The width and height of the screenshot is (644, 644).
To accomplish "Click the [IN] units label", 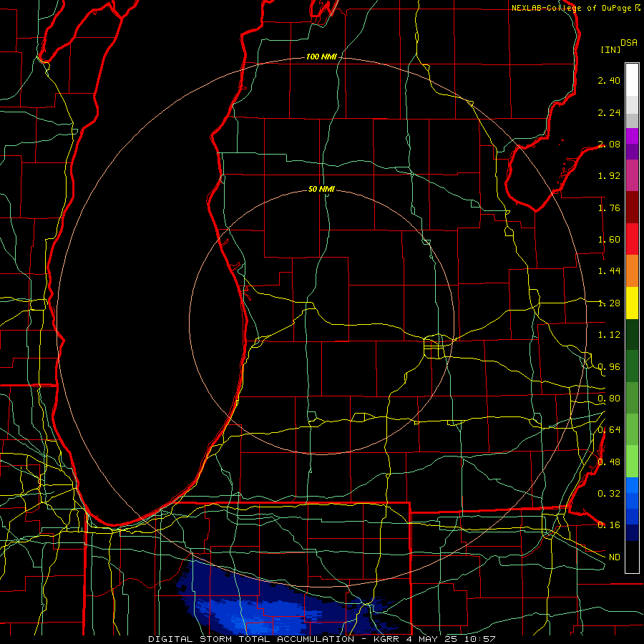I will pos(610,49).
